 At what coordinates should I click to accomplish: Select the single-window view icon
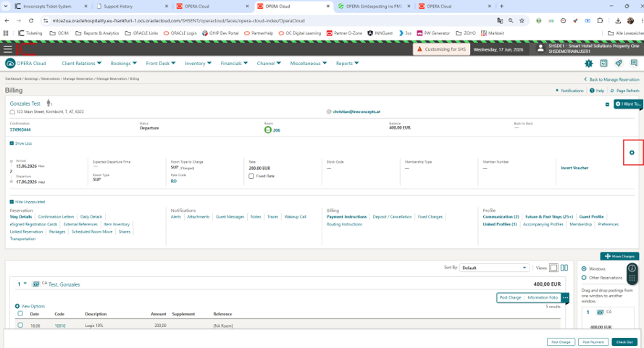point(553,268)
